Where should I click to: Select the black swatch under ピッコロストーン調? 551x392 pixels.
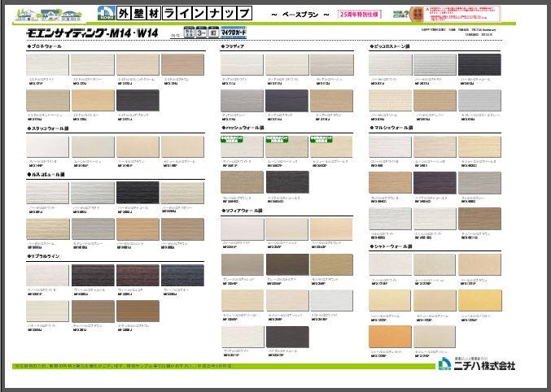(x=479, y=64)
